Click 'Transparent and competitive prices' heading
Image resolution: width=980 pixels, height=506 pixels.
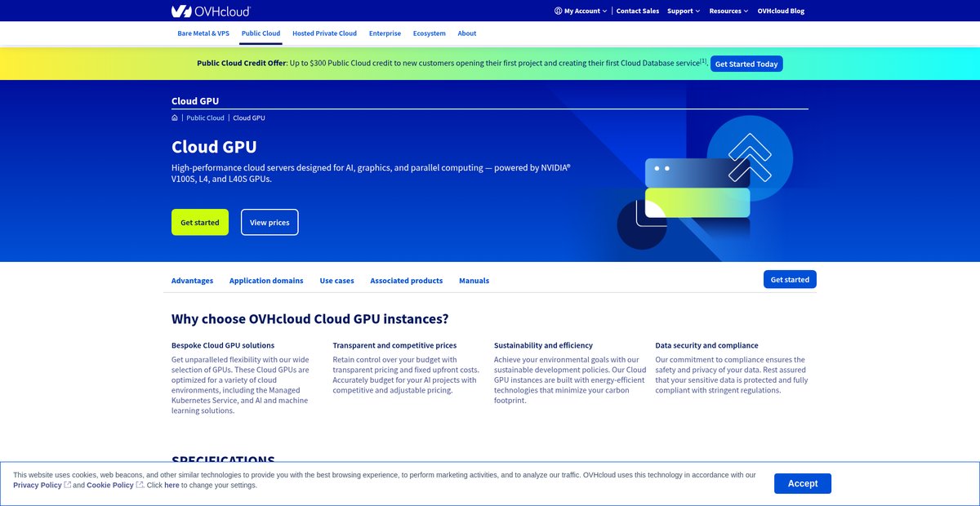click(x=394, y=345)
